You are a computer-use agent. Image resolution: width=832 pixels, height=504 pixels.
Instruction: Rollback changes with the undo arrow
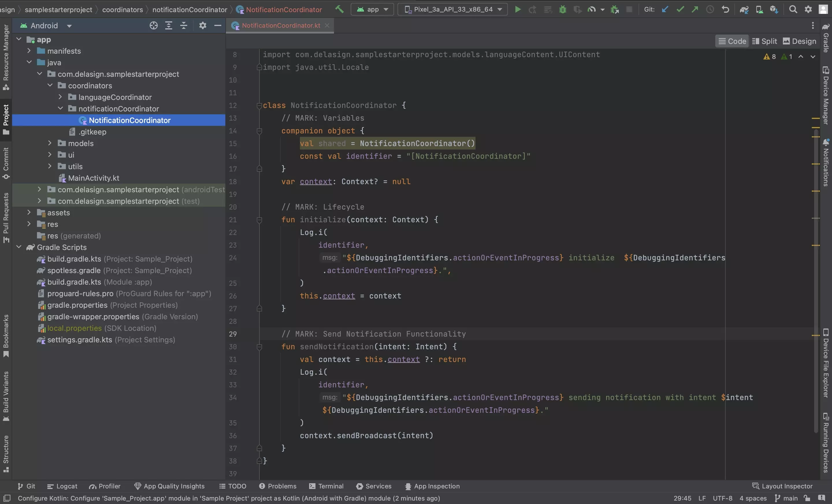[725, 10]
